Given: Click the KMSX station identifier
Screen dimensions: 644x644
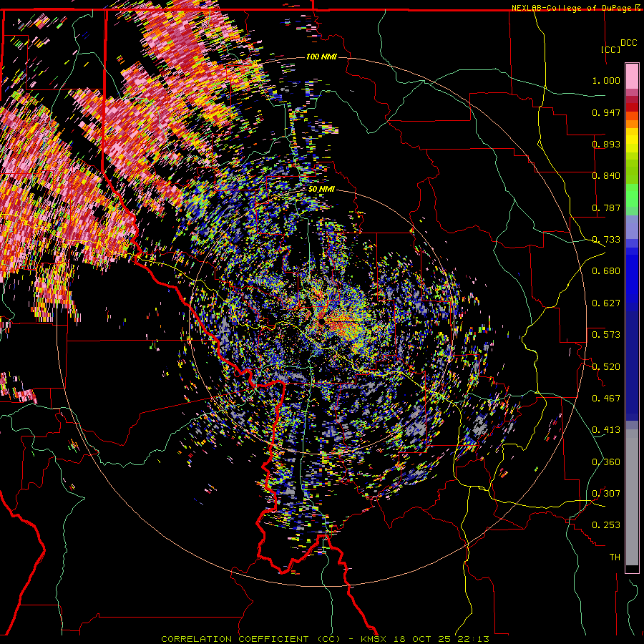Looking at the screenshot, I should pyautogui.click(x=374, y=639).
